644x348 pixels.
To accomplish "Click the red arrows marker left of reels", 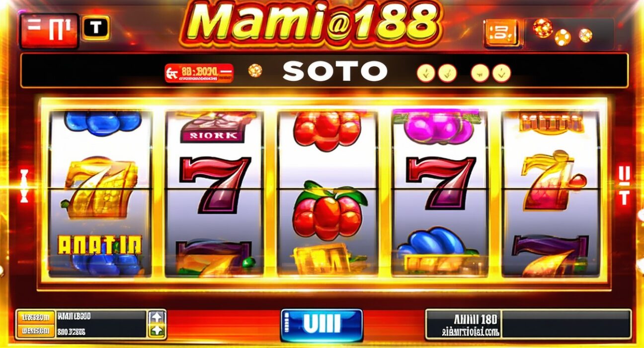I will coord(23,186).
